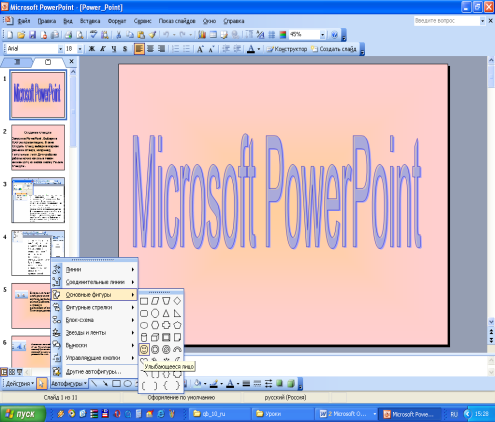Toggle Align Right text alignment
This screenshot has height=422, width=495.
click(x=161, y=49)
